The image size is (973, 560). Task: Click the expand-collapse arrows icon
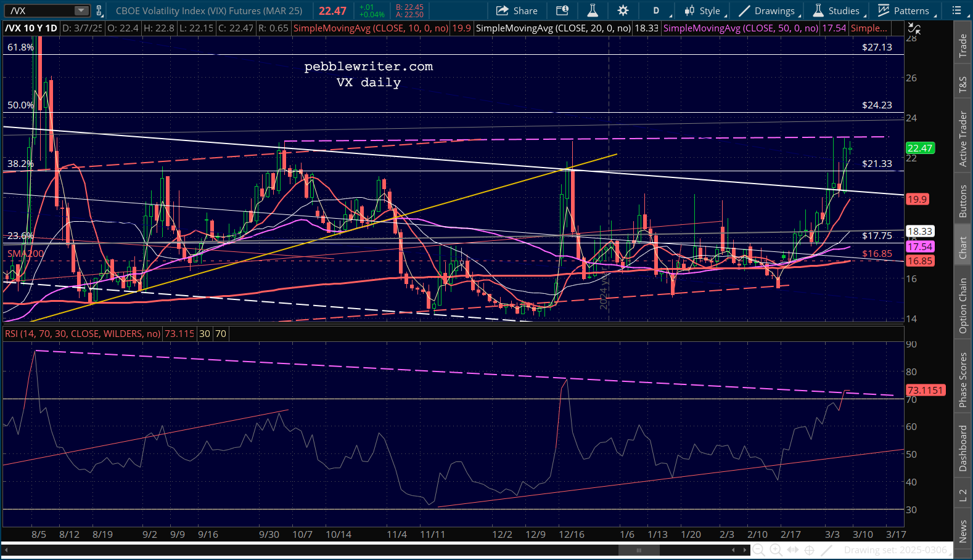click(x=793, y=550)
